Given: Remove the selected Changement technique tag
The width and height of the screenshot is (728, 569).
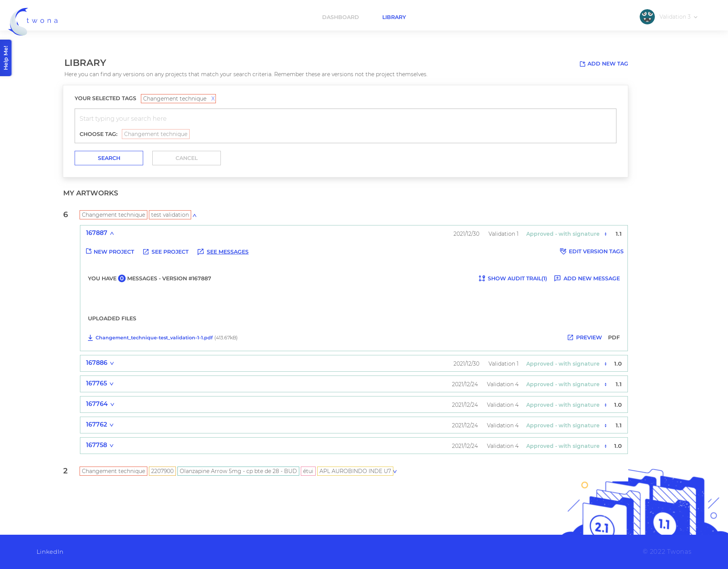Looking at the screenshot, I should click(213, 99).
